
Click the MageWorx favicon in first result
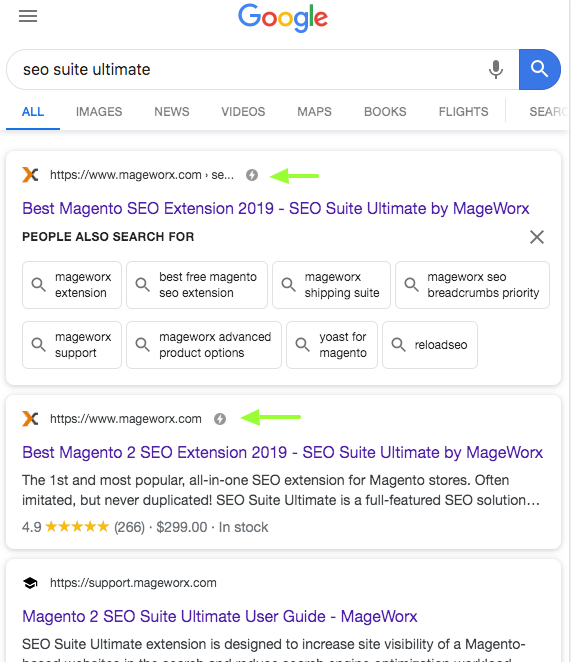pos(30,175)
